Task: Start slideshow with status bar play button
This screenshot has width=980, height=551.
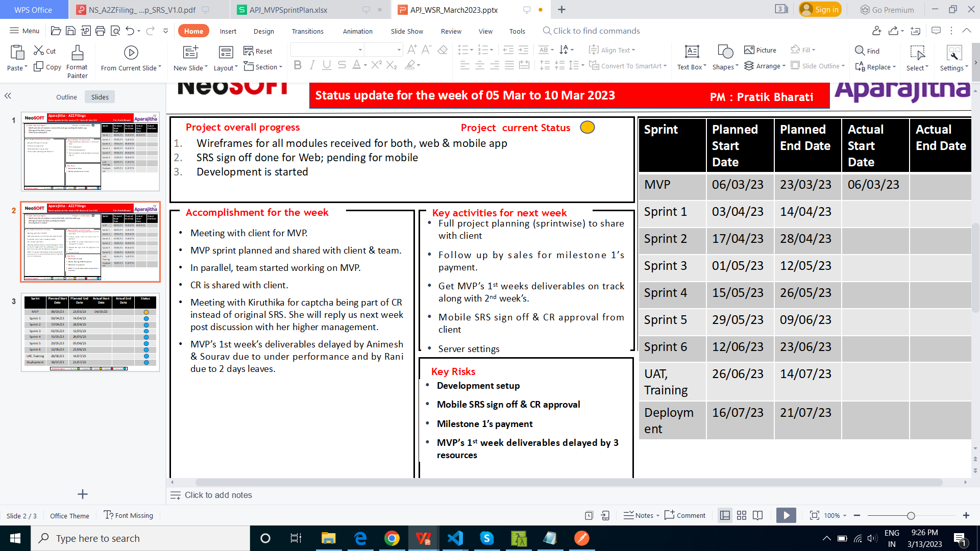Action: click(x=786, y=515)
